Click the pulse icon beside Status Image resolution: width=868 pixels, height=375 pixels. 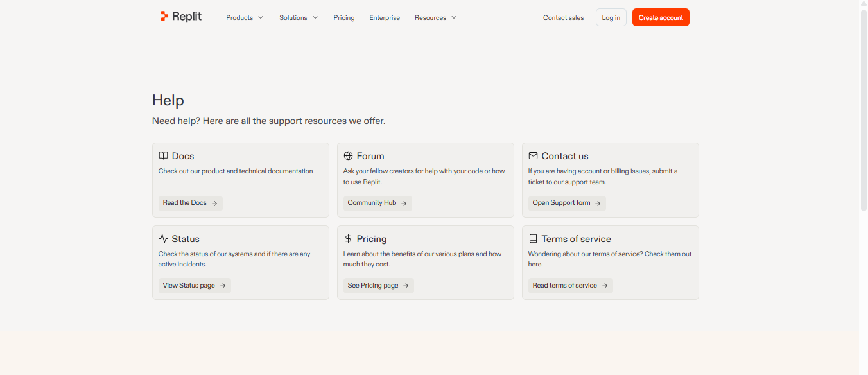click(163, 239)
